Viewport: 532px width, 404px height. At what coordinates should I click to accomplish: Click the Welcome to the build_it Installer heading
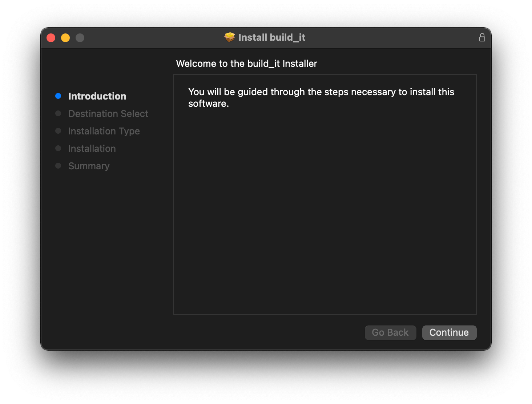click(247, 64)
